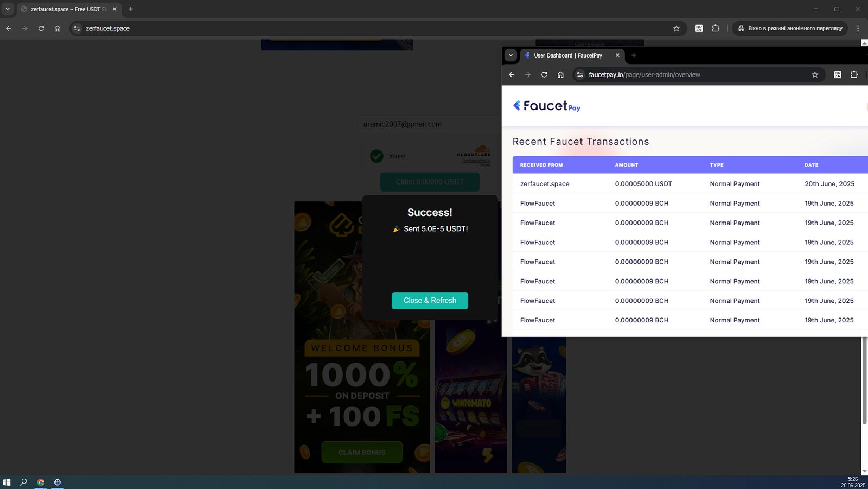Go back in the zerfaucet.space window

click(x=9, y=28)
